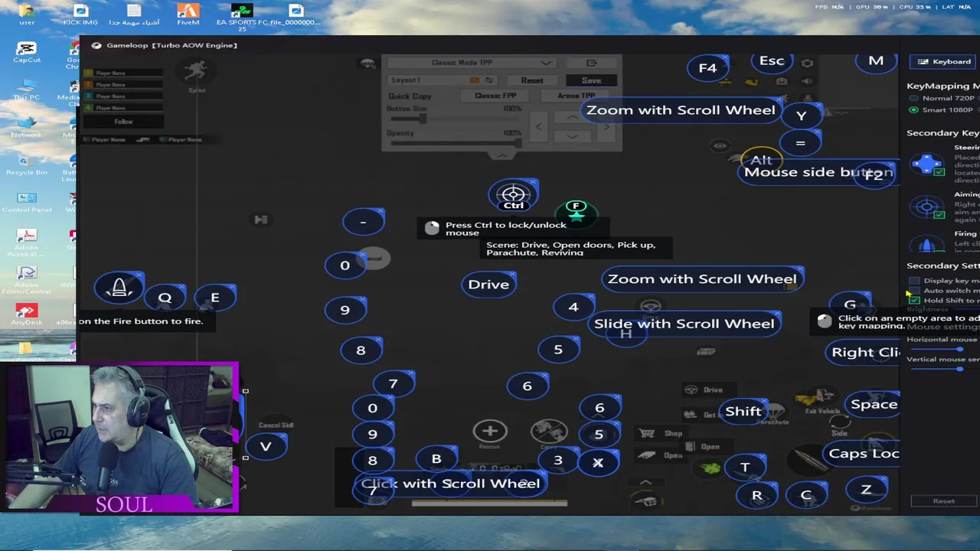Open the Recycle Bin
The image size is (980, 551).
point(27,164)
